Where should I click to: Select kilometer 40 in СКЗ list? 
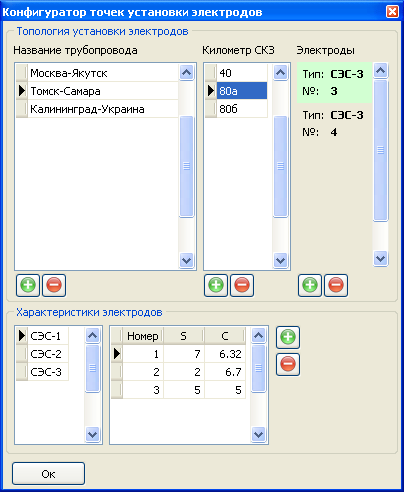242,73
